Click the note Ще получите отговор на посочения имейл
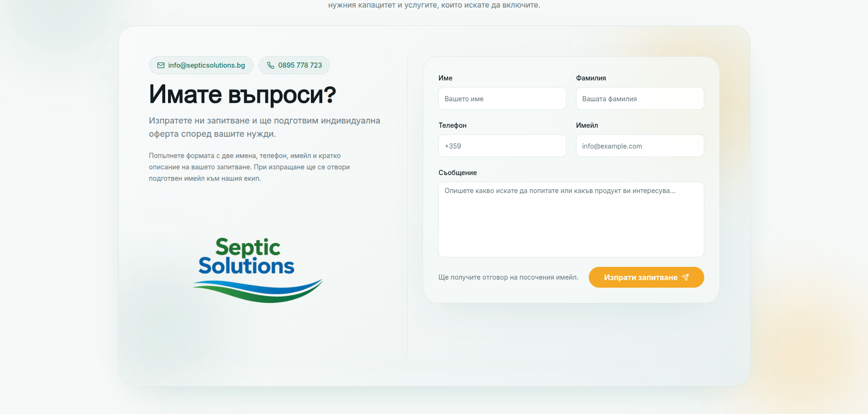The width and height of the screenshot is (868, 414). click(508, 277)
